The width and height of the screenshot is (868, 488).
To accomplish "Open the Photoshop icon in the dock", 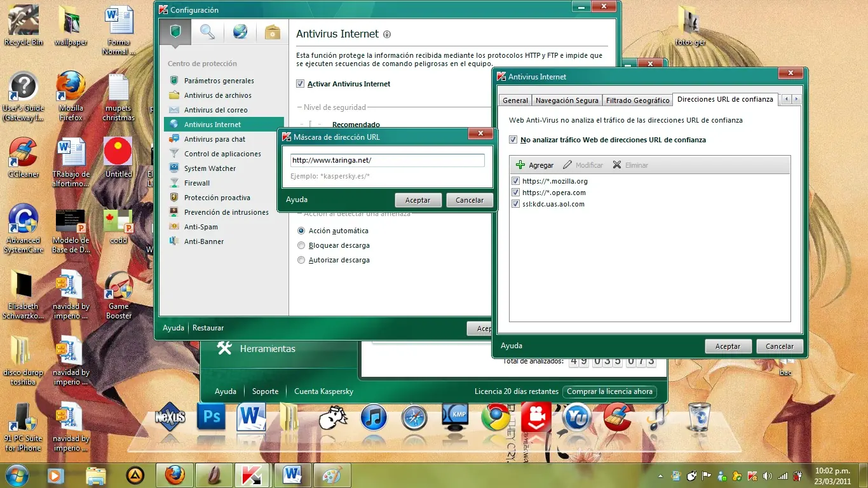I will 211,417.
